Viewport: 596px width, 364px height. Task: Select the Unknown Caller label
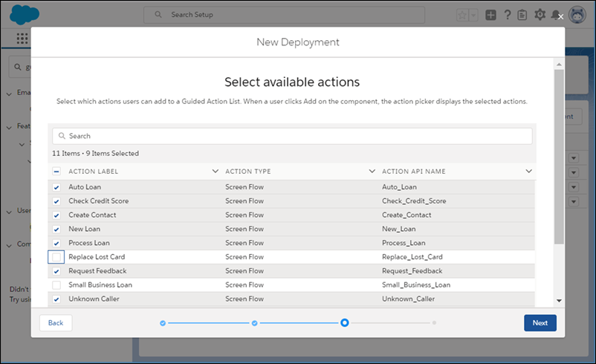[94, 299]
